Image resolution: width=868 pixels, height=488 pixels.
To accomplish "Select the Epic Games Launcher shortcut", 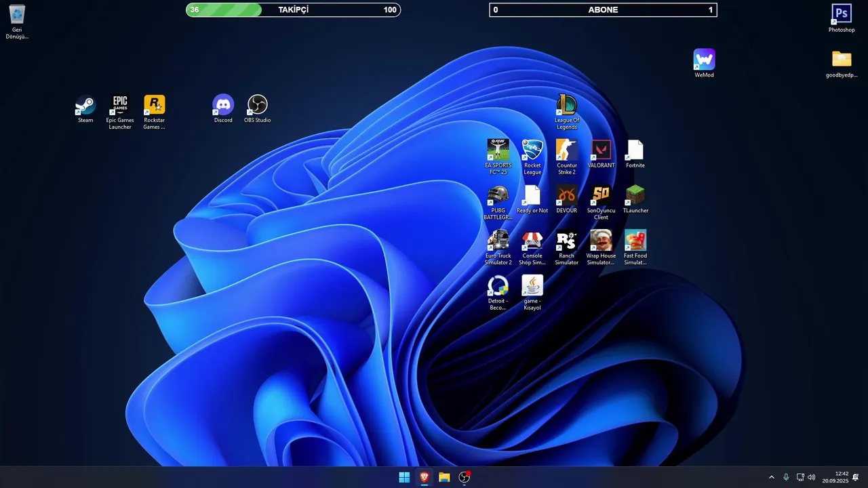I will point(120,112).
